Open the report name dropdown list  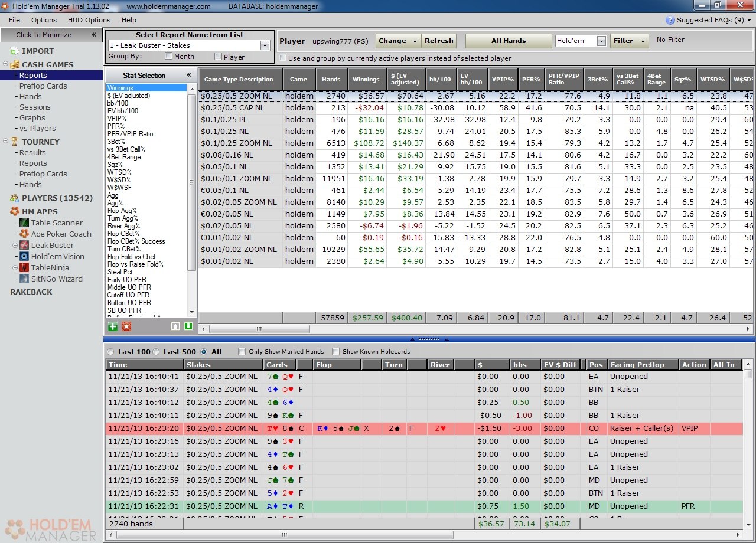pos(264,45)
